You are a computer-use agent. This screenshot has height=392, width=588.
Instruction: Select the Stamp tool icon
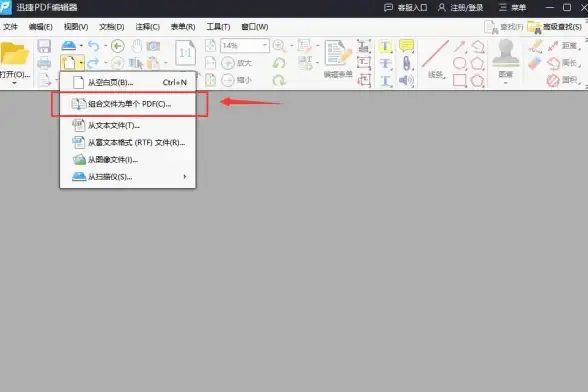[x=506, y=53]
